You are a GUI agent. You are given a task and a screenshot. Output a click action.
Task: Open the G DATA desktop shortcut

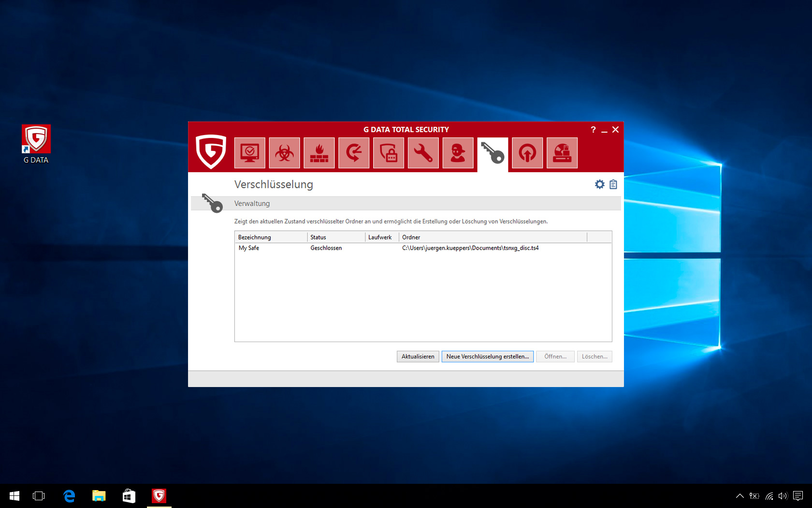pos(36,145)
